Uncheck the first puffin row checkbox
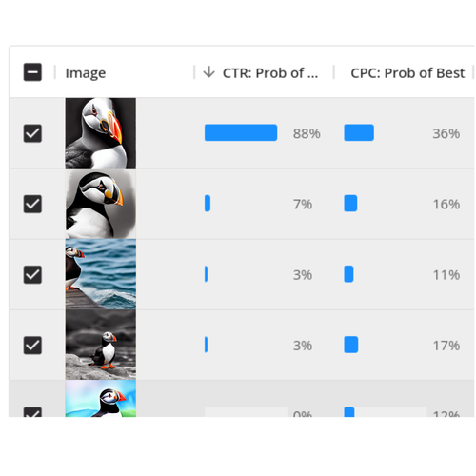 click(32, 133)
